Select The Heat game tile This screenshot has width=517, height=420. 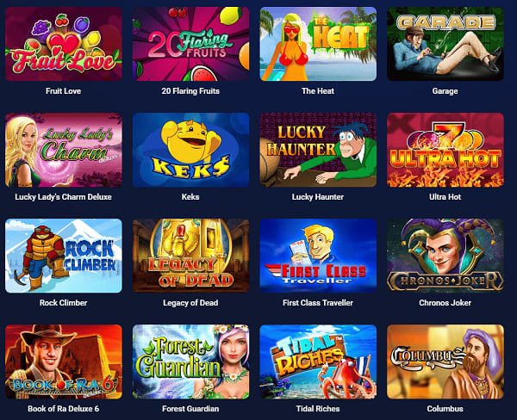(x=318, y=44)
